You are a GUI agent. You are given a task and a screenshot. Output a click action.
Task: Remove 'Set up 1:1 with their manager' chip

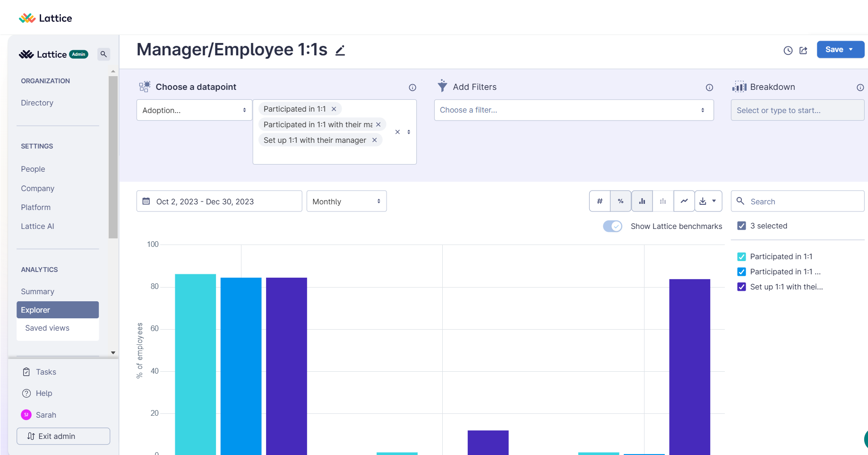374,140
